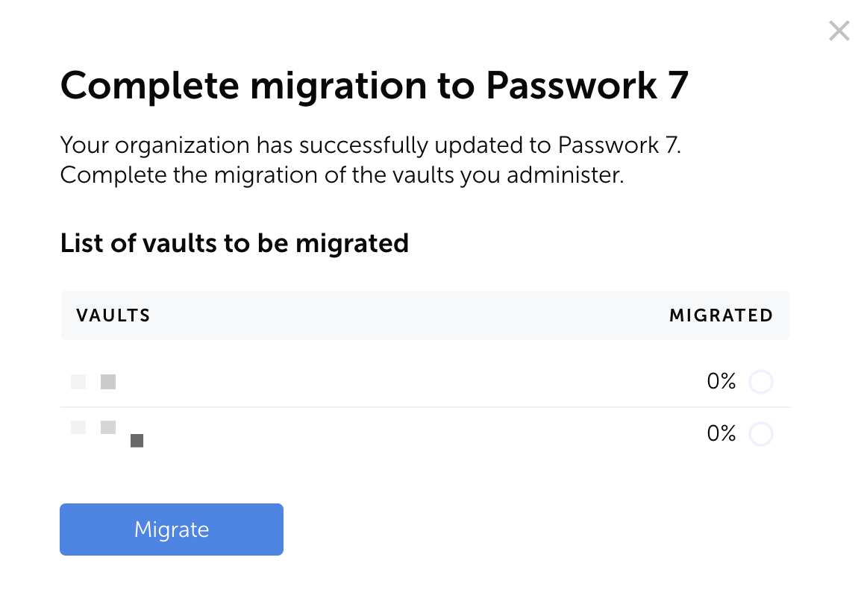Click the migration status spinner of the first vault

pyautogui.click(x=761, y=382)
